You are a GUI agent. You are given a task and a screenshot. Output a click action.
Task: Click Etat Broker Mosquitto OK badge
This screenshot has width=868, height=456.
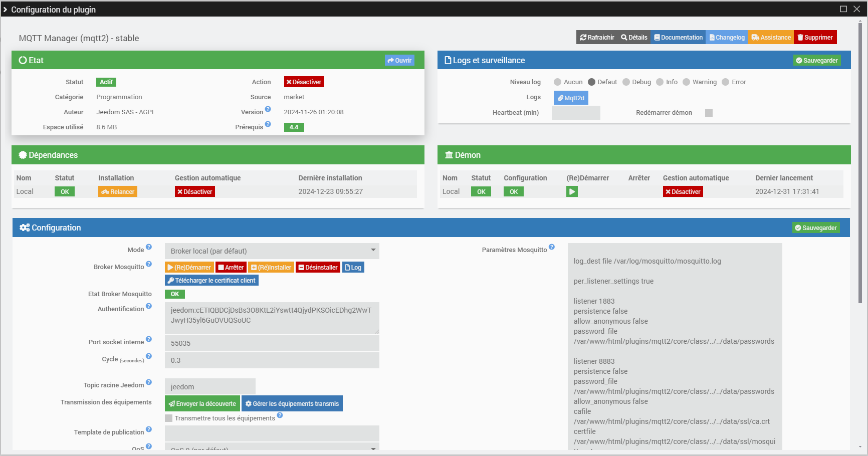point(175,294)
